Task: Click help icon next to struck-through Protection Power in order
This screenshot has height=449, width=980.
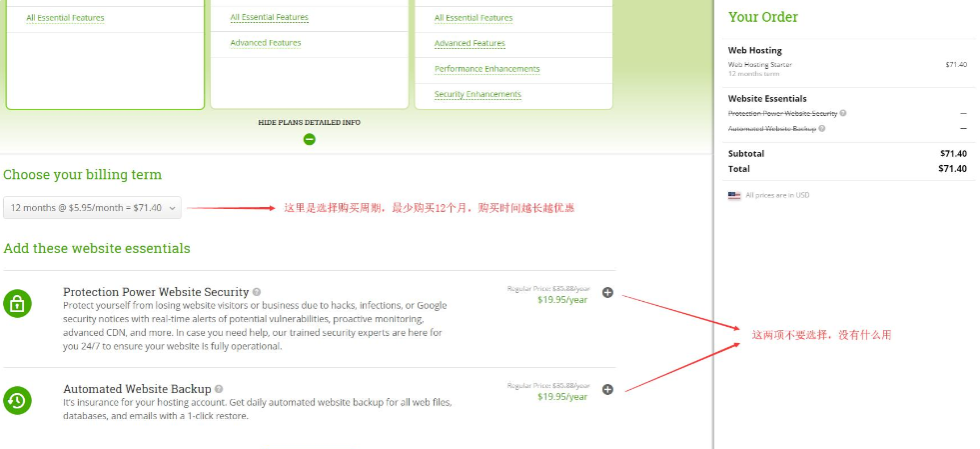Action: click(x=843, y=114)
